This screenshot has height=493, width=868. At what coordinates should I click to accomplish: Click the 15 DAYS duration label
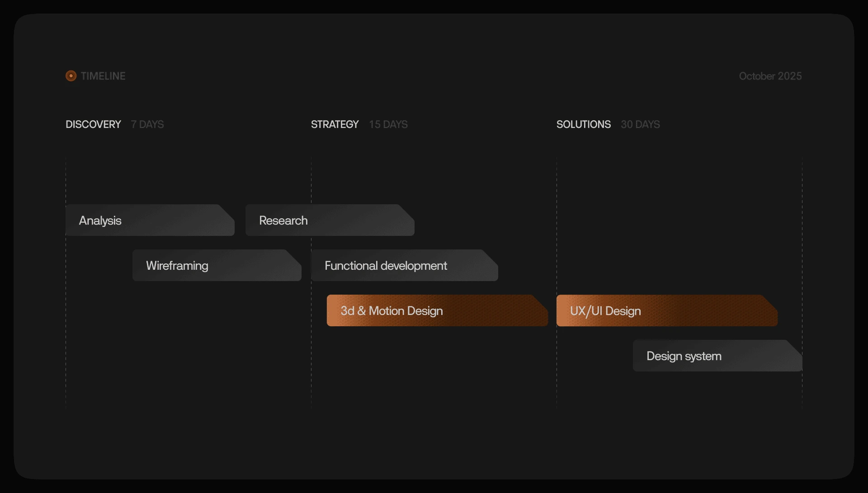(388, 124)
